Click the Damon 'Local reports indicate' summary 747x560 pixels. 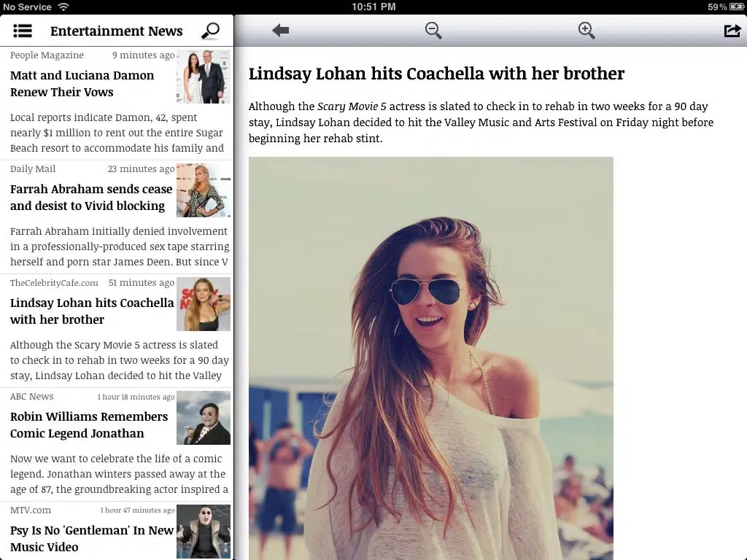click(117, 133)
